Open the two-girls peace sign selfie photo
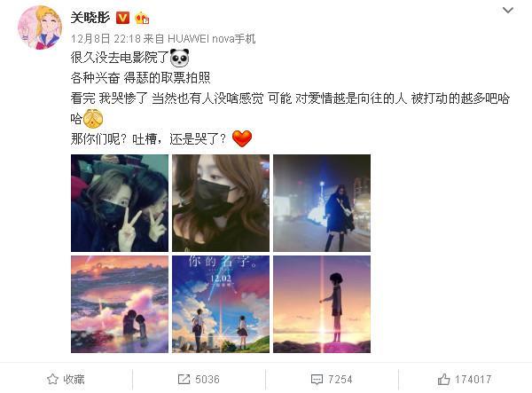The image size is (532, 393). [120, 203]
